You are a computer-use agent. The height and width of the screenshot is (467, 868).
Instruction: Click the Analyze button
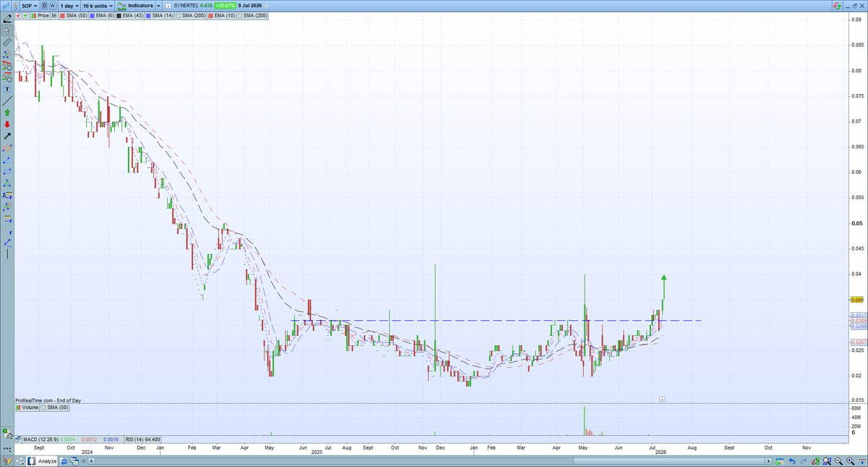click(42, 461)
